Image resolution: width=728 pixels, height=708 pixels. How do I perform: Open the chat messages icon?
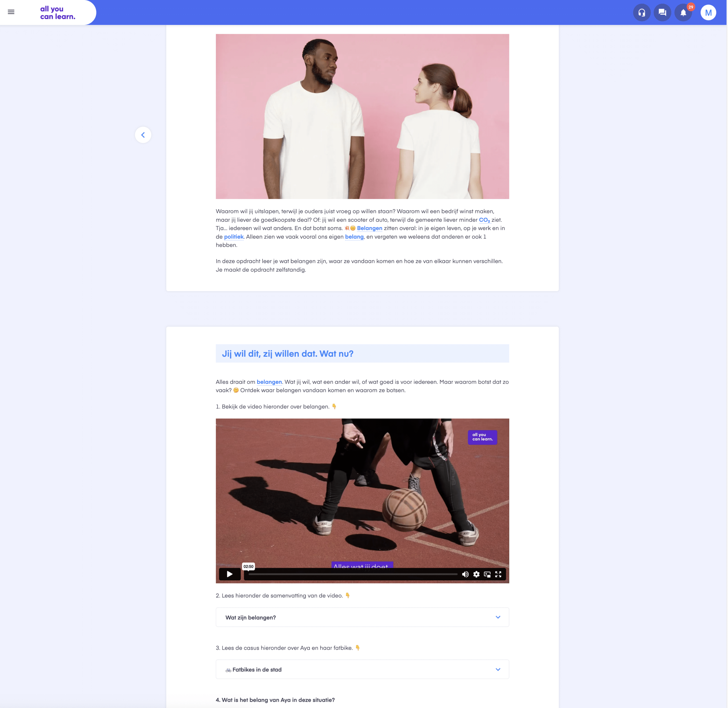[x=662, y=13]
